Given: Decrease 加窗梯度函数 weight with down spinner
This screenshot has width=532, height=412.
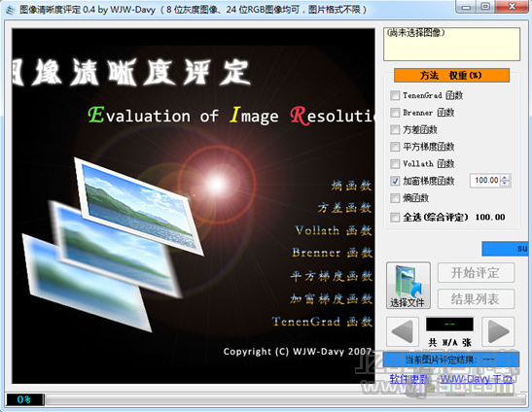Looking at the screenshot, I should tap(505, 184).
